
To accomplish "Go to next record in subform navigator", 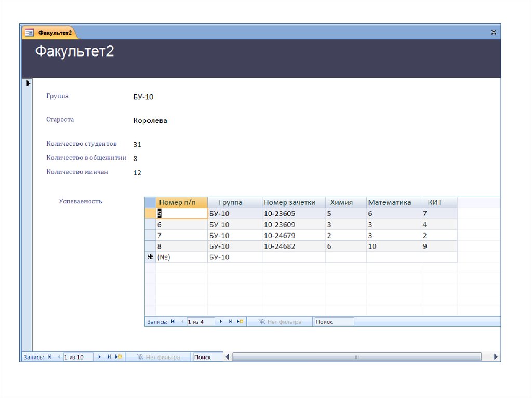I will click(221, 322).
